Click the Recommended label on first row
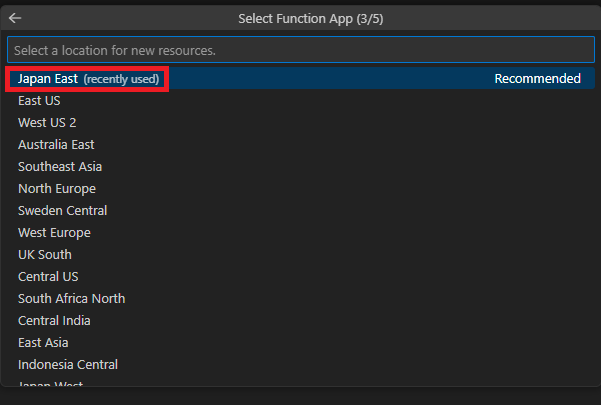Image resolution: width=601 pixels, height=405 pixels. click(x=537, y=79)
